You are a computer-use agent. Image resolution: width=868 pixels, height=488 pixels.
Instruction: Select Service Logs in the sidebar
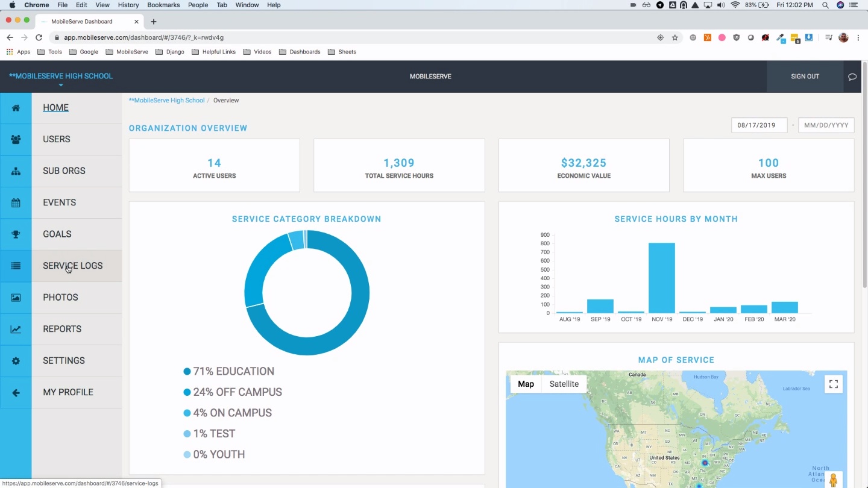(x=72, y=266)
